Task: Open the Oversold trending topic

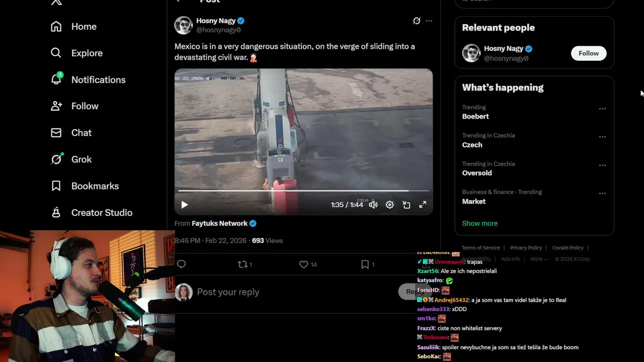Action: (477, 173)
